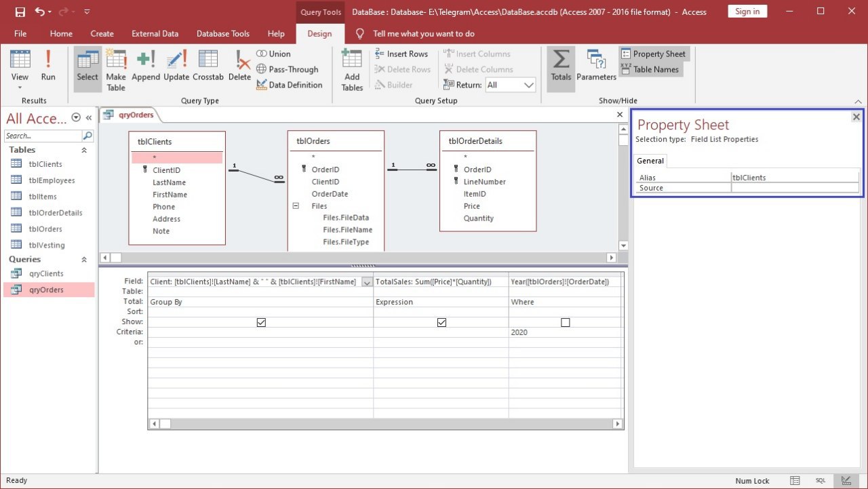868x489 pixels.
Task: Uncheck Show box for Client column
Action: coord(261,322)
